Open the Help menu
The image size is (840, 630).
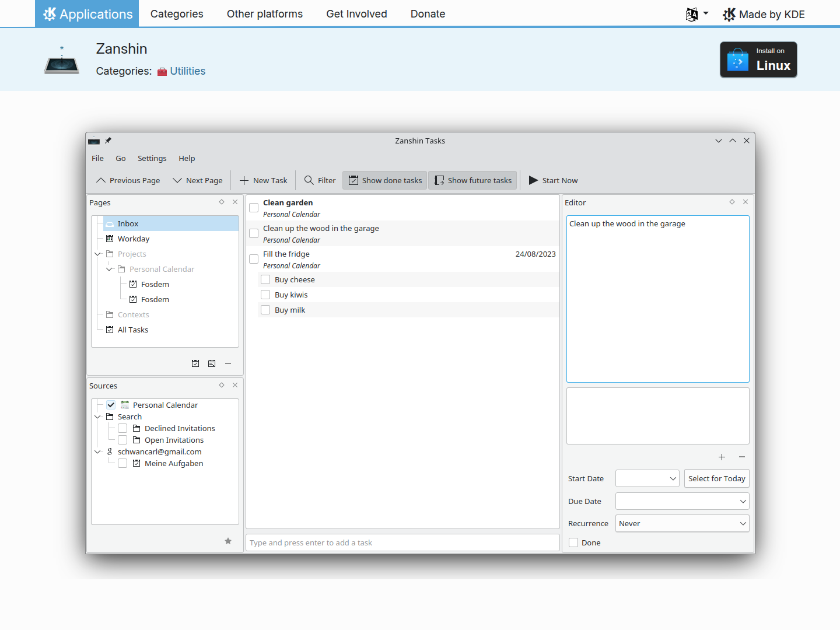coord(187,158)
